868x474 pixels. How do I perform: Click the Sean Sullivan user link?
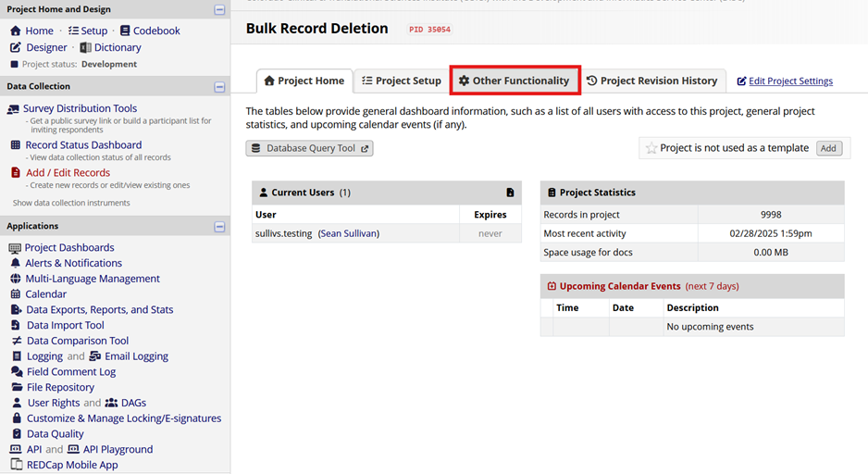click(x=349, y=233)
